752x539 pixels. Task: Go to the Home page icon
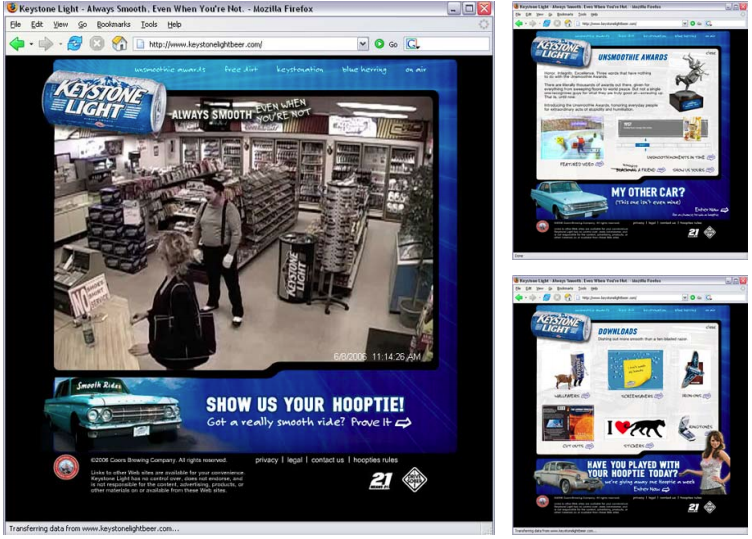coord(119,44)
